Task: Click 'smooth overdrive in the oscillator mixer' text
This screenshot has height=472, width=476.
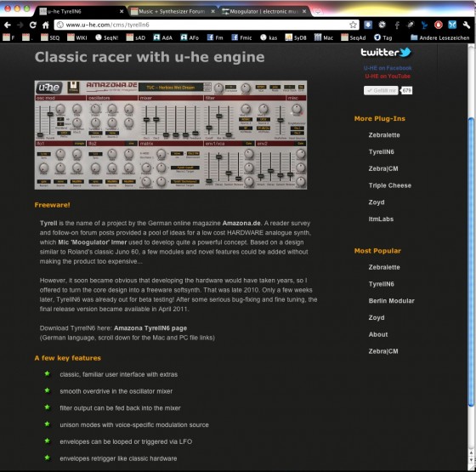Action: [116, 391]
